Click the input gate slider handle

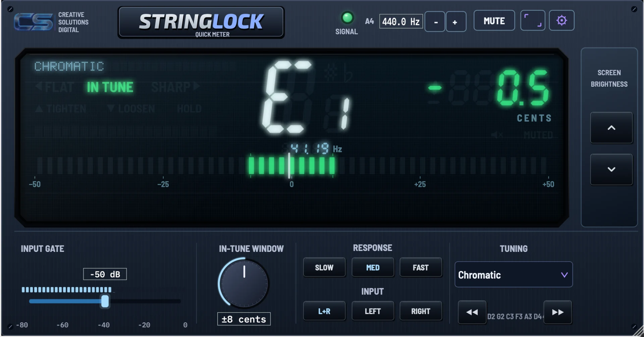105,301
